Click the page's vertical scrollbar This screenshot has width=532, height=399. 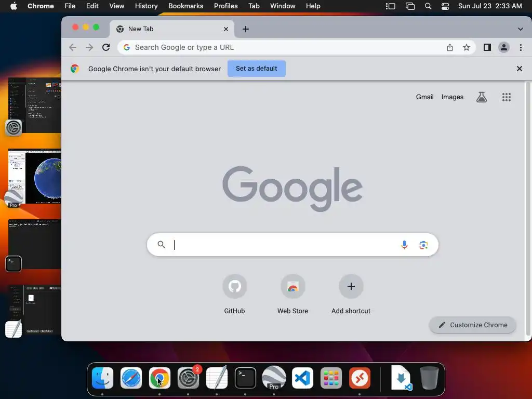[528, 208]
